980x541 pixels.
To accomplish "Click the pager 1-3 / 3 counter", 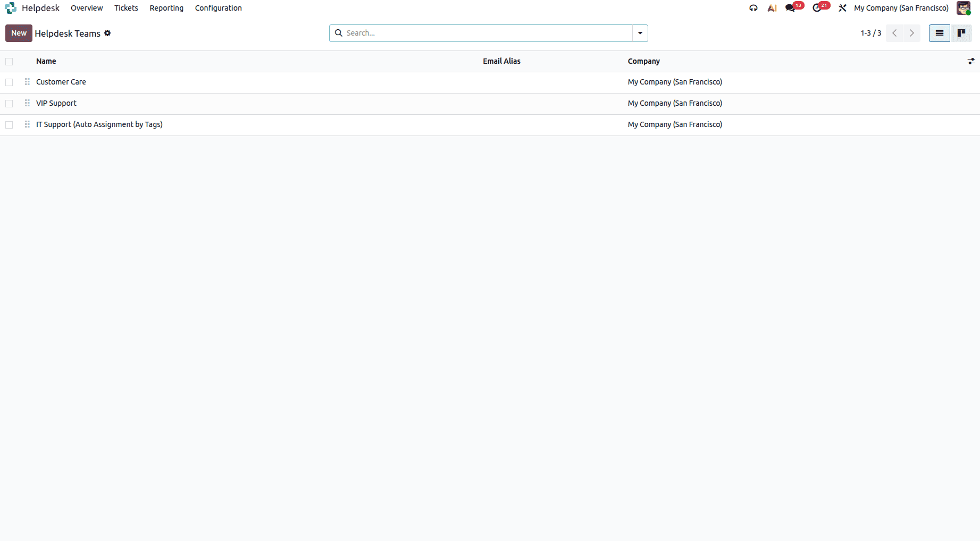I will point(871,33).
